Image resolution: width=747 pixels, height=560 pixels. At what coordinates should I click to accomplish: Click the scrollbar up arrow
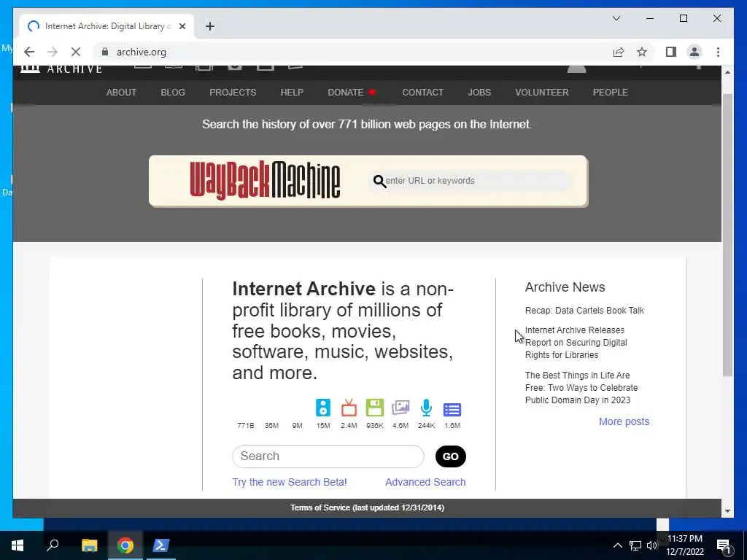(727, 72)
